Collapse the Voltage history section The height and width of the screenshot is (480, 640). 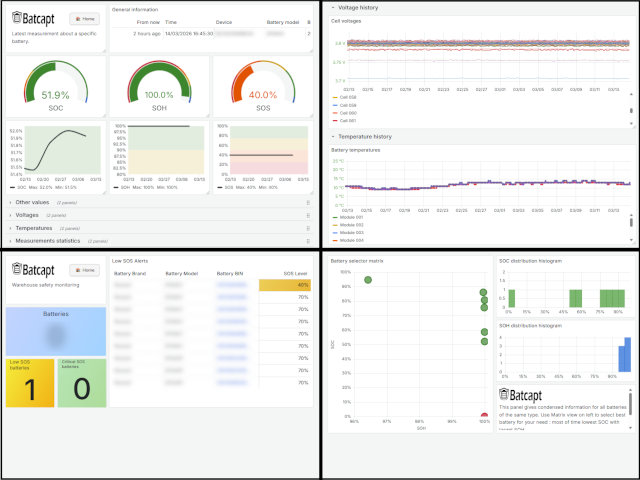(333, 7)
